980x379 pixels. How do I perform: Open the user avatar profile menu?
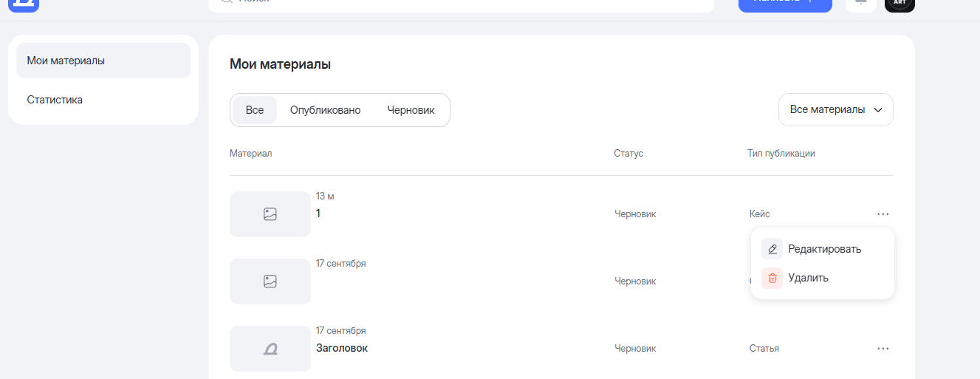coord(900,4)
